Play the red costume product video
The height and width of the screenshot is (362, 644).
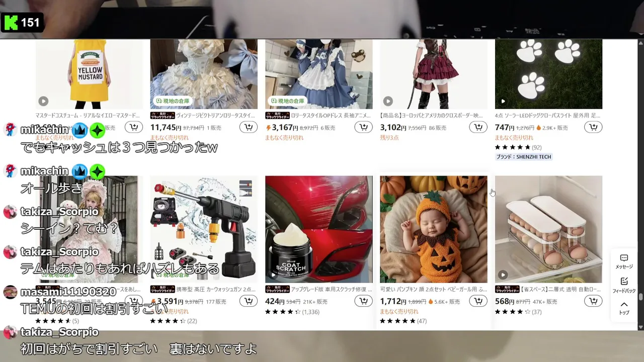(388, 101)
